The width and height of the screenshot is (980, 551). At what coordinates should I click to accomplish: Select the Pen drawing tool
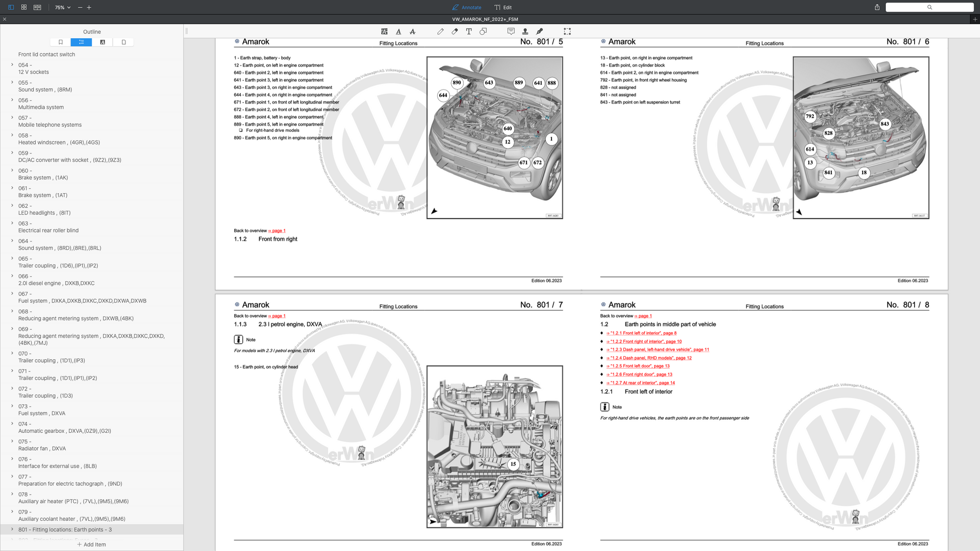pyautogui.click(x=440, y=31)
